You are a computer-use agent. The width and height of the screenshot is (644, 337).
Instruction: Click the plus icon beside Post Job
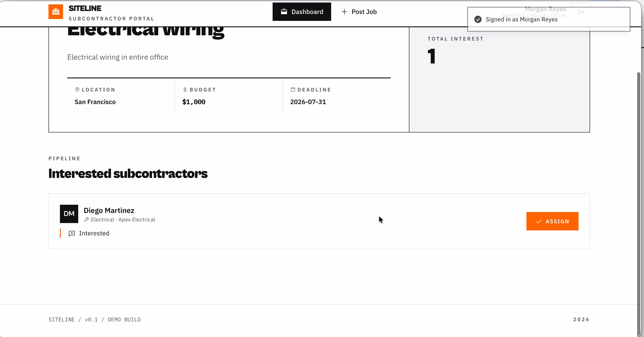pos(344,12)
